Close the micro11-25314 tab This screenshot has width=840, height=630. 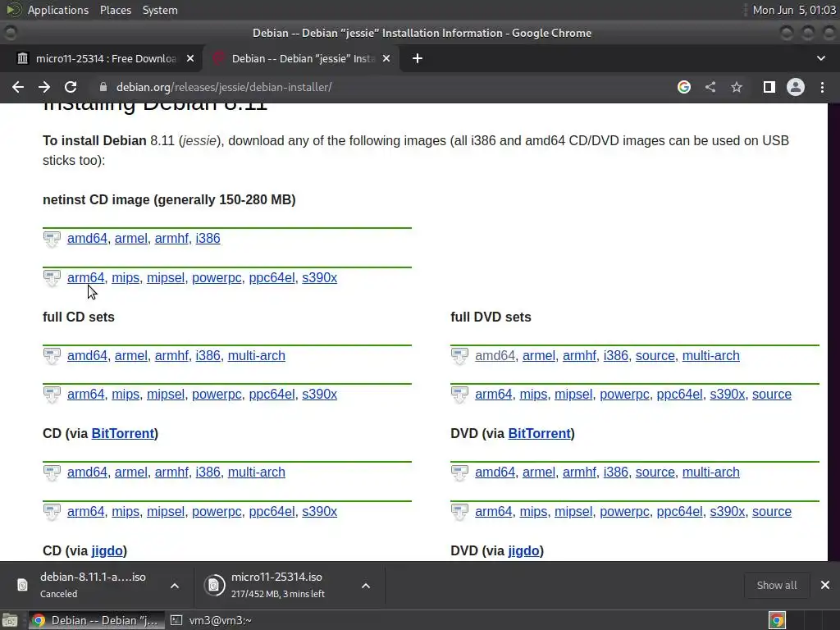pos(190,58)
